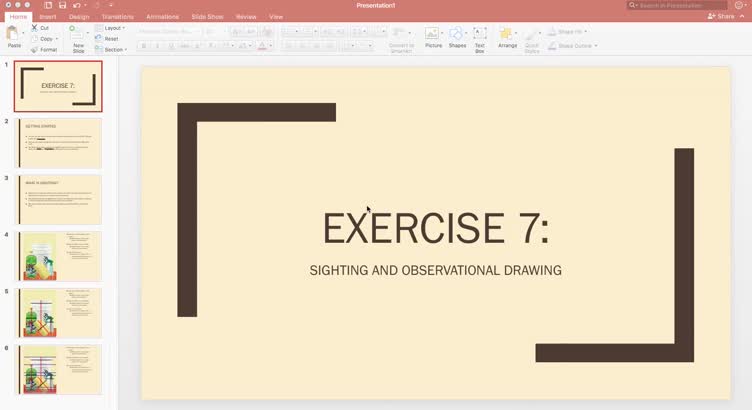The width and height of the screenshot is (752, 410).
Task: Open the Slide Show tab
Action: [208, 17]
